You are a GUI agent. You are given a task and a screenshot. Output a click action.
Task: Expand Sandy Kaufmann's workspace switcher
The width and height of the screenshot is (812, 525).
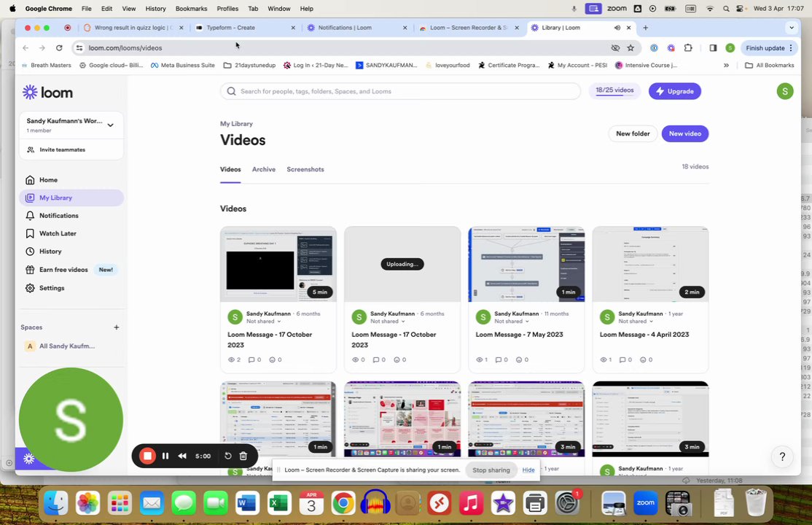(110, 125)
